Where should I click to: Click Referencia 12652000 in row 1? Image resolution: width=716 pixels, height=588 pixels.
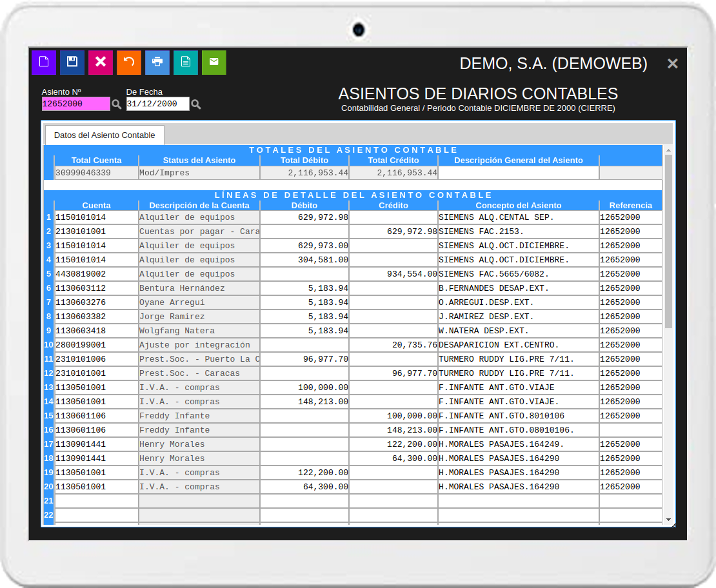tap(631, 217)
